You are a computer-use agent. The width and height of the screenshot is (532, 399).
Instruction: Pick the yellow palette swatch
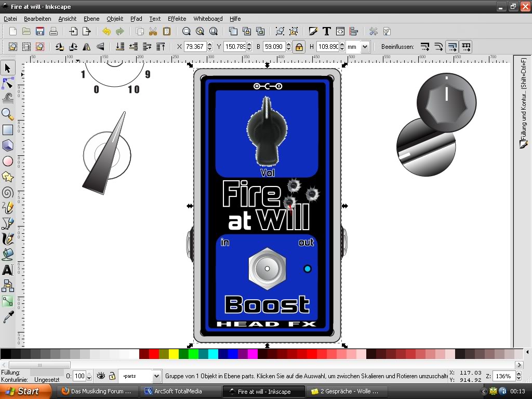coord(174,354)
